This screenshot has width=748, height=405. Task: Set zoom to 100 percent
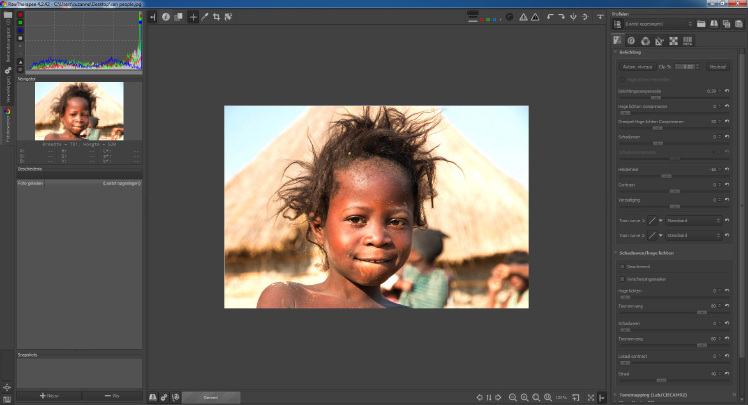coord(548,397)
